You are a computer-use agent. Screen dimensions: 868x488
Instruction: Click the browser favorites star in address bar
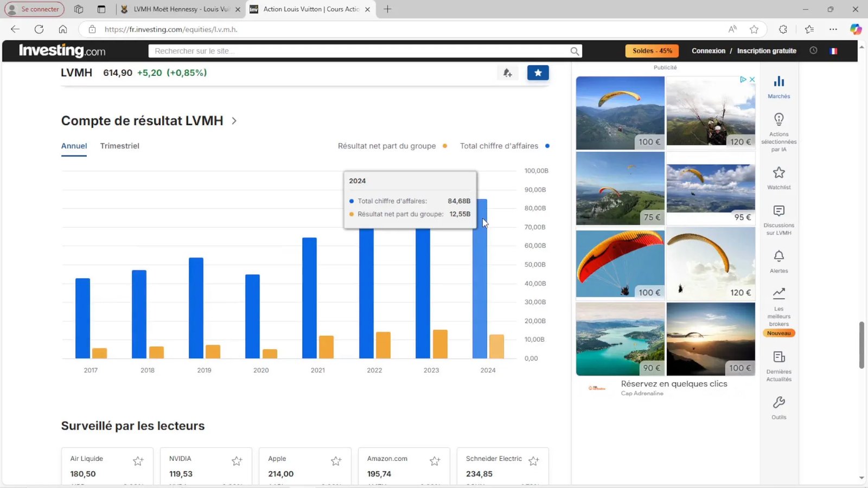click(754, 29)
